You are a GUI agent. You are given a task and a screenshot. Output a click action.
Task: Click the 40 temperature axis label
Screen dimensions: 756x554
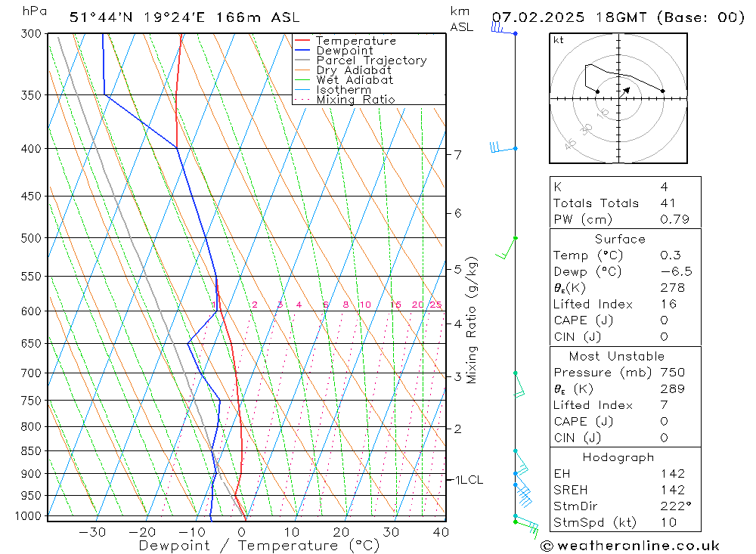[x=442, y=532]
